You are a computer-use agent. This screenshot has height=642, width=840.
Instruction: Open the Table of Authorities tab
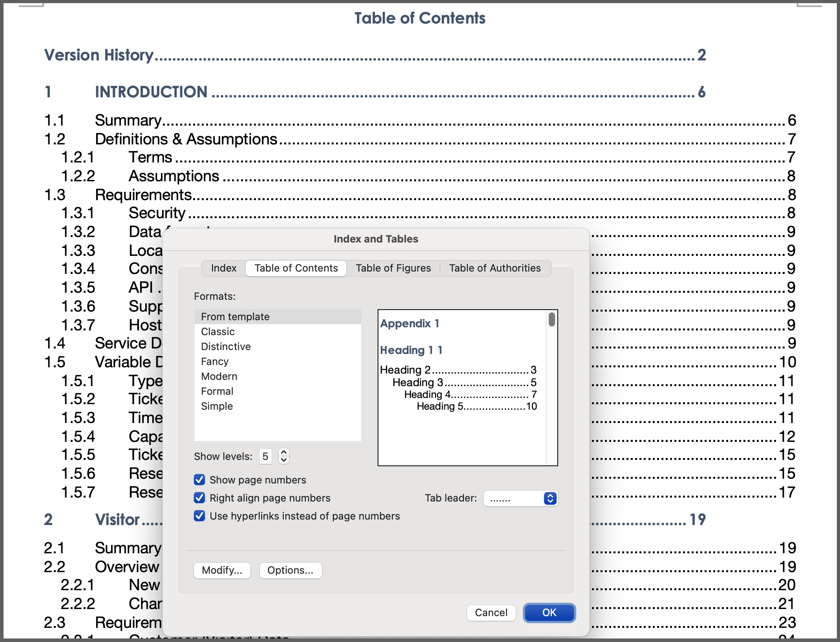coord(495,268)
